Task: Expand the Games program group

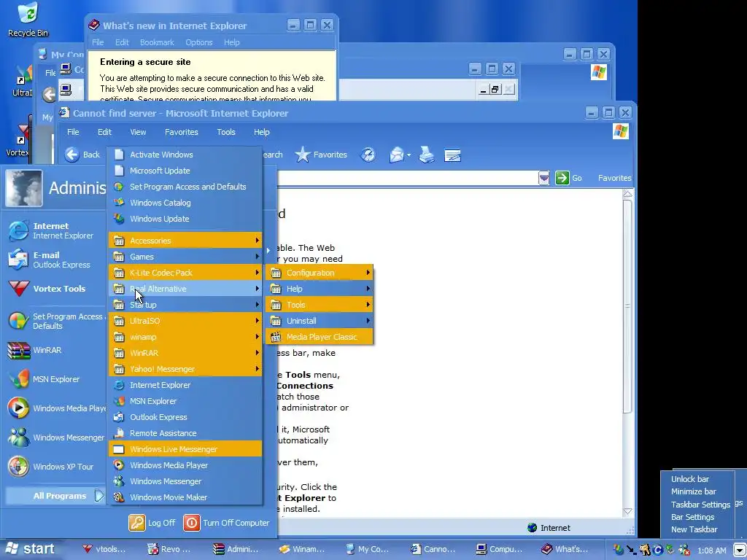Action: pyautogui.click(x=185, y=256)
